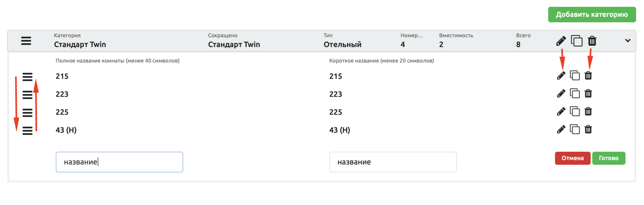Image resolution: width=644 pixels, height=205 pixels.
Task: Edit the Стандарт Twin category with pencil icon
Action: click(561, 41)
